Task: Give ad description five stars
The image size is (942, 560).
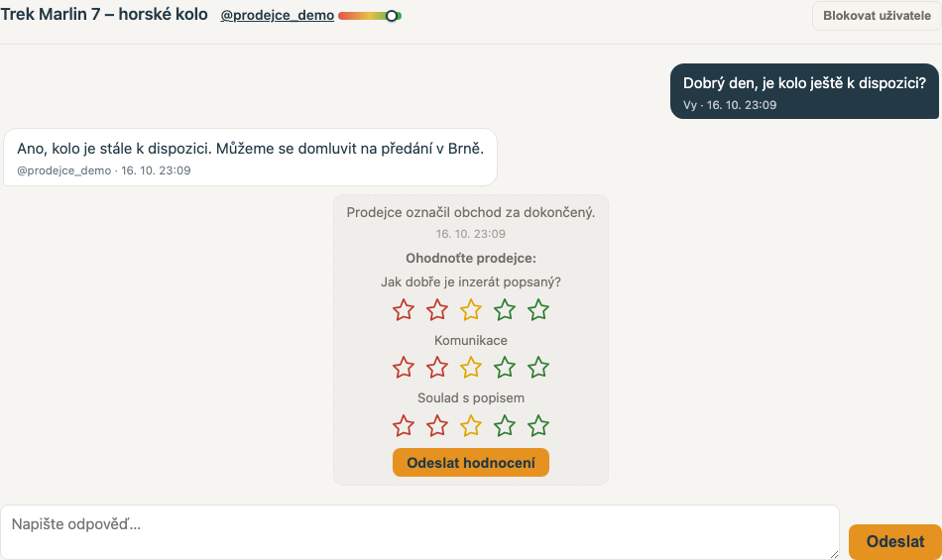Action: point(538,309)
